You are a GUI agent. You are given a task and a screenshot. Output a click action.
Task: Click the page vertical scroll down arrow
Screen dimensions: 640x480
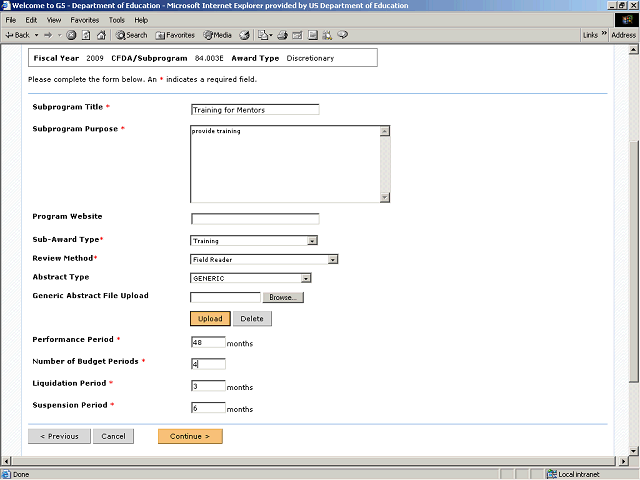[x=633, y=451]
